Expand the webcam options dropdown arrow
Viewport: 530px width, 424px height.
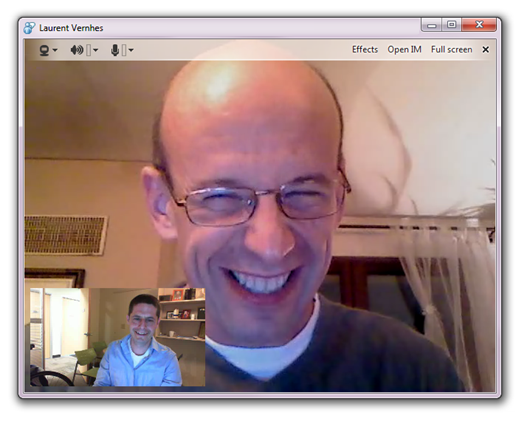click(55, 50)
